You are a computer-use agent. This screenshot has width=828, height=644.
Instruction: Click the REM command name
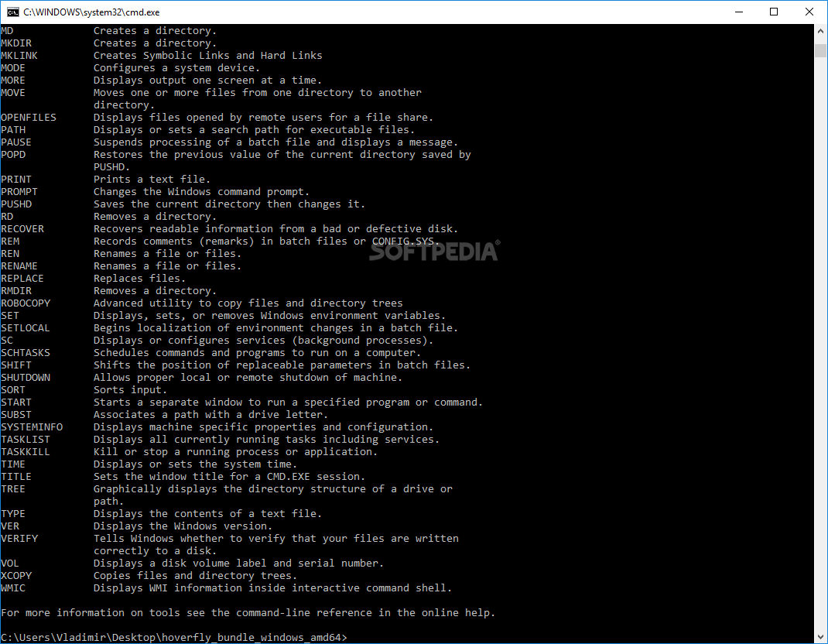point(10,241)
